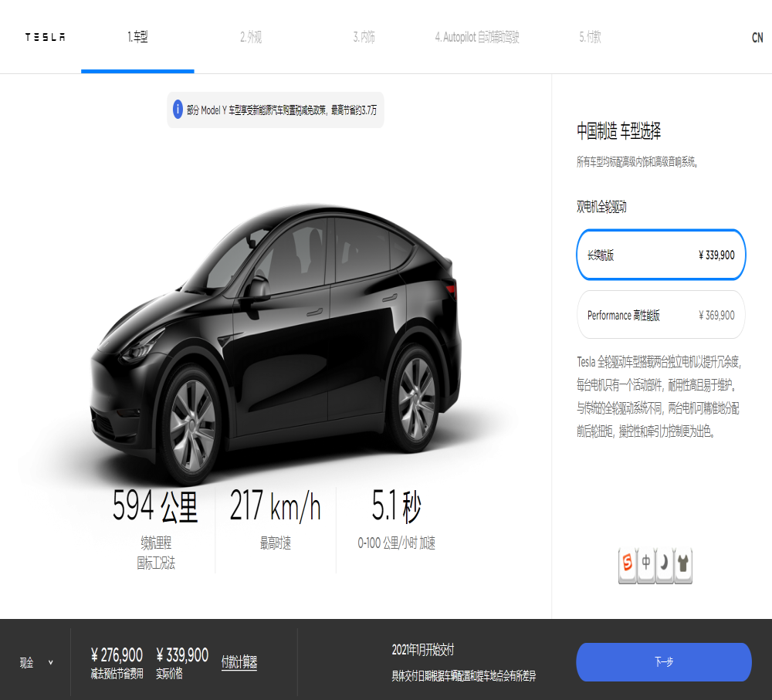The height and width of the screenshot is (700, 772).
Task: Click the 中国制造 车型选择 heading
Action: (x=619, y=131)
